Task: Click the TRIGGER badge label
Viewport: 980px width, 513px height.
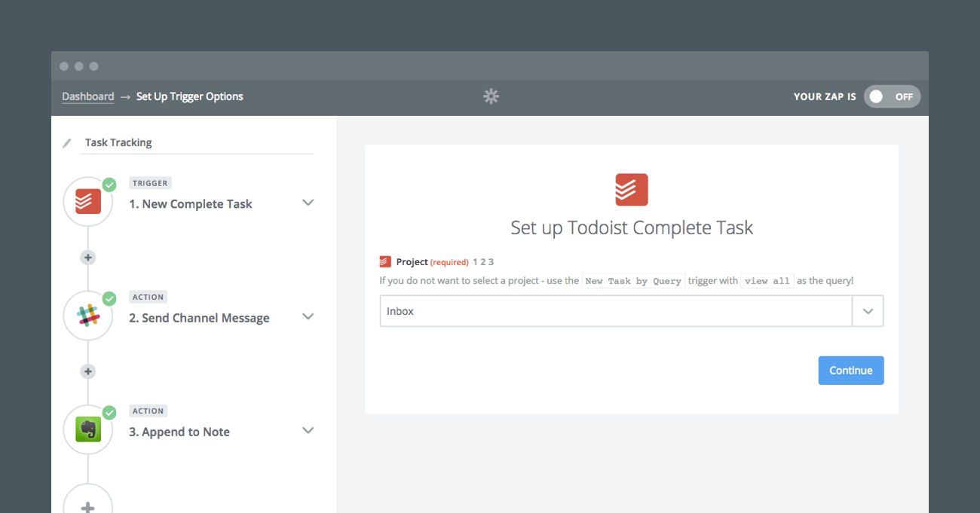Action: click(x=150, y=183)
